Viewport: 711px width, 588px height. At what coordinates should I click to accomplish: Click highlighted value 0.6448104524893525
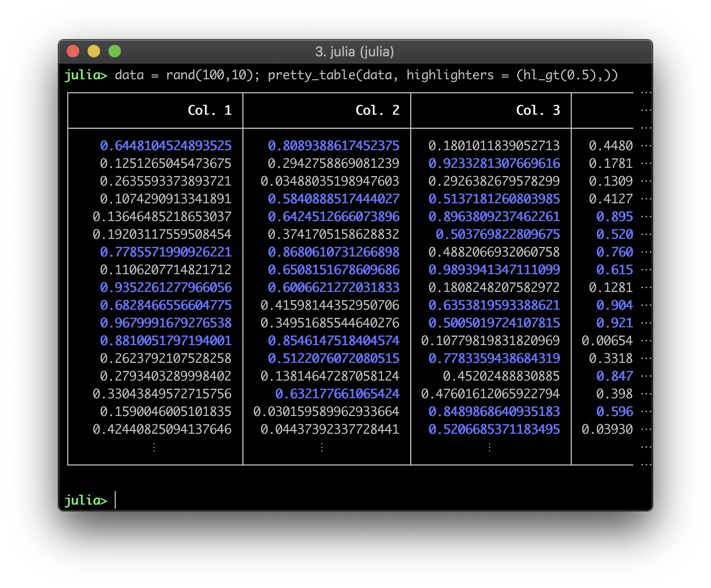pyautogui.click(x=166, y=146)
